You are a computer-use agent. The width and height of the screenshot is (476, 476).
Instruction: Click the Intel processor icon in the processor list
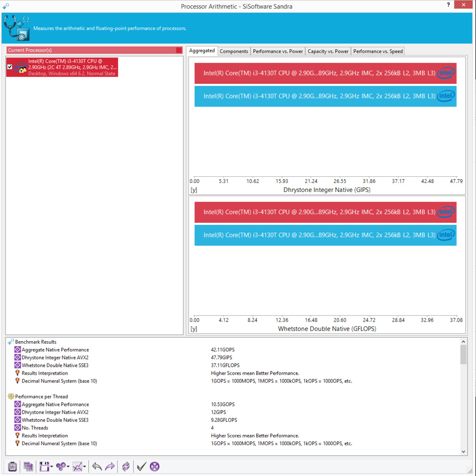point(21,68)
